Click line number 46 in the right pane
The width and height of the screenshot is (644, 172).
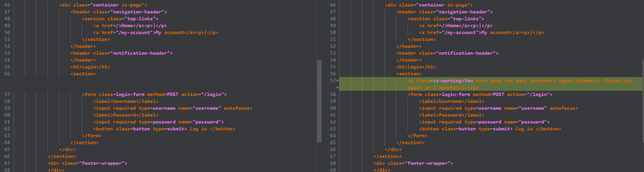click(333, 5)
